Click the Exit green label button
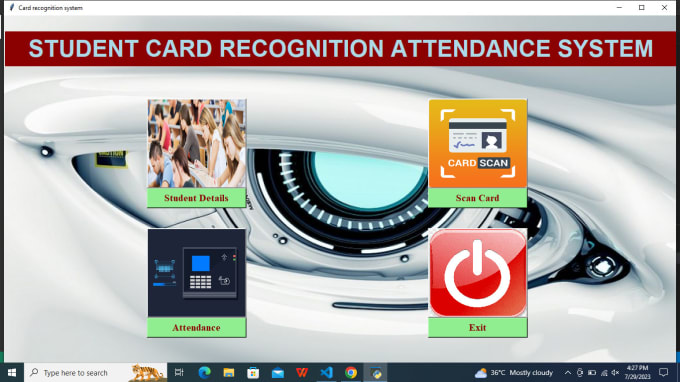 click(x=478, y=327)
